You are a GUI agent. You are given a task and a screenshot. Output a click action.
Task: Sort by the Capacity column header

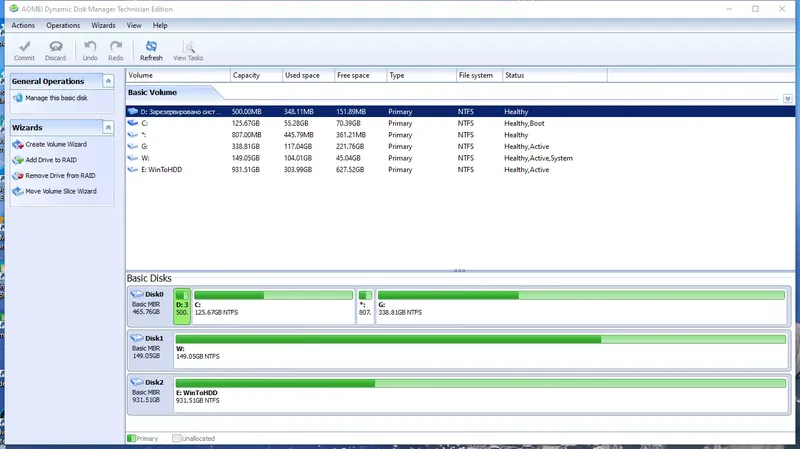[257, 76]
